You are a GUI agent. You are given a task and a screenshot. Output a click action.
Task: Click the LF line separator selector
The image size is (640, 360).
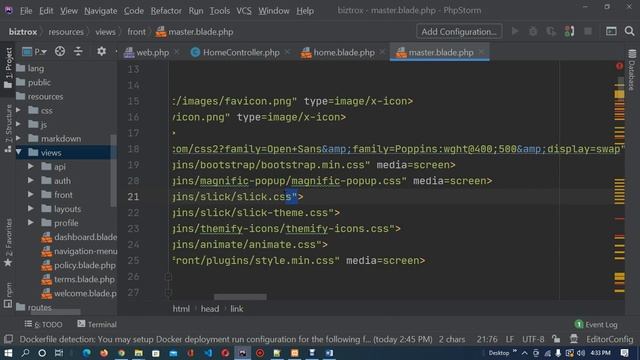(510, 340)
